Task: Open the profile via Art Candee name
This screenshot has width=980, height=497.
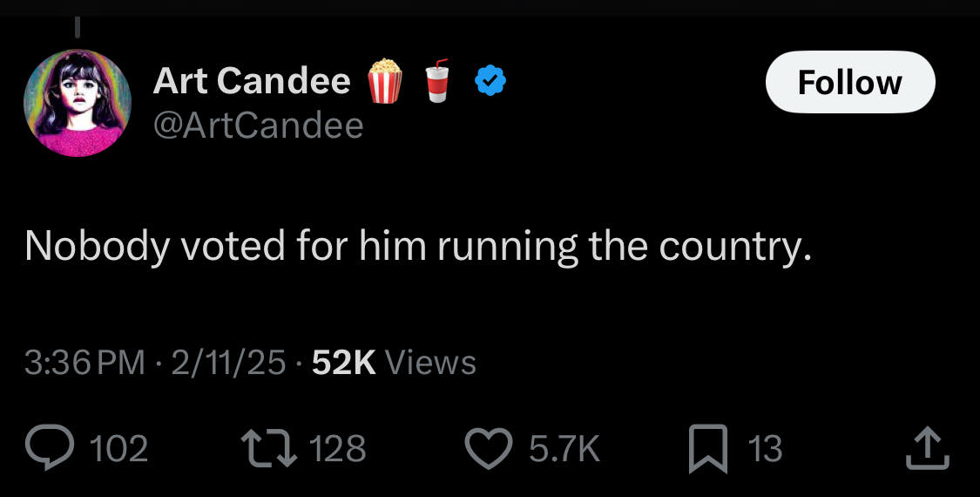Action: pyautogui.click(x=252, y=82)
